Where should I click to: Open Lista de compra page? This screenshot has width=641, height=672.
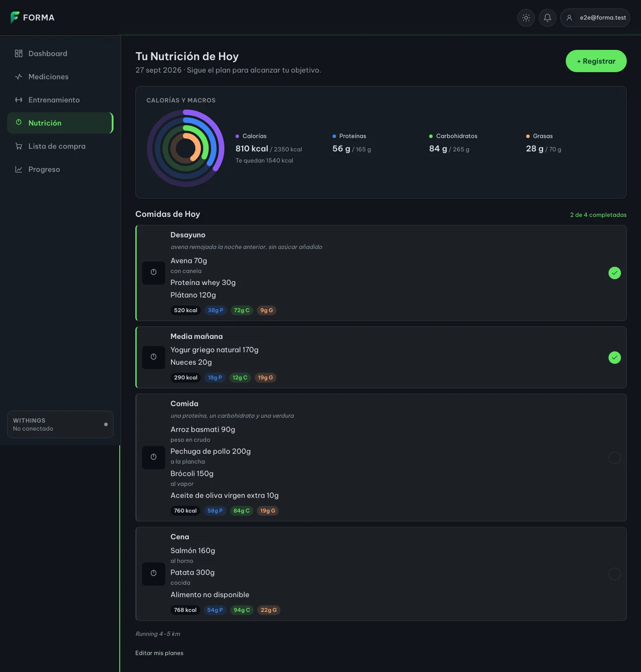pyautogui.click(x=60, y=146)
